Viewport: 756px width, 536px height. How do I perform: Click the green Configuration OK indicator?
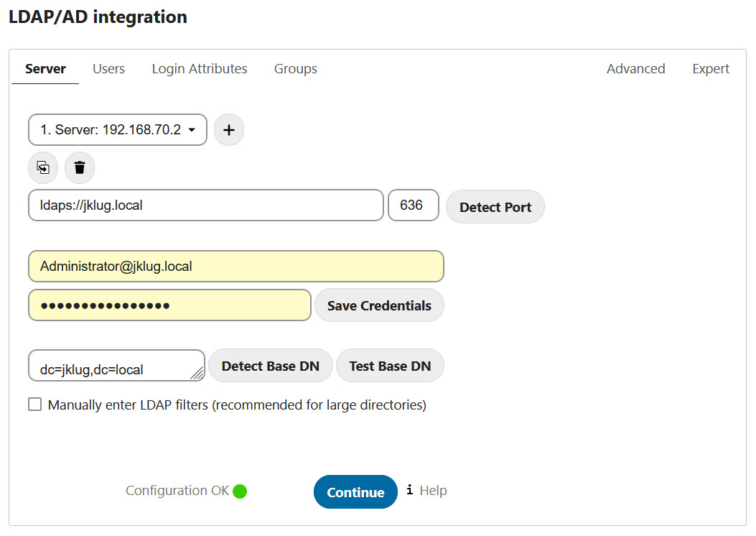pos(239,491)
